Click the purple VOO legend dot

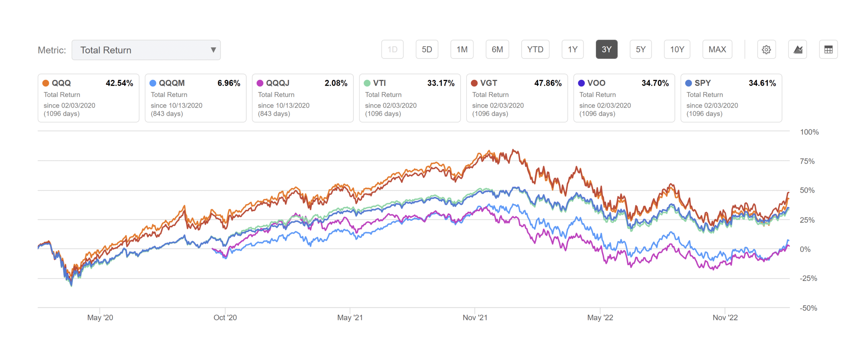pos(581,83)
